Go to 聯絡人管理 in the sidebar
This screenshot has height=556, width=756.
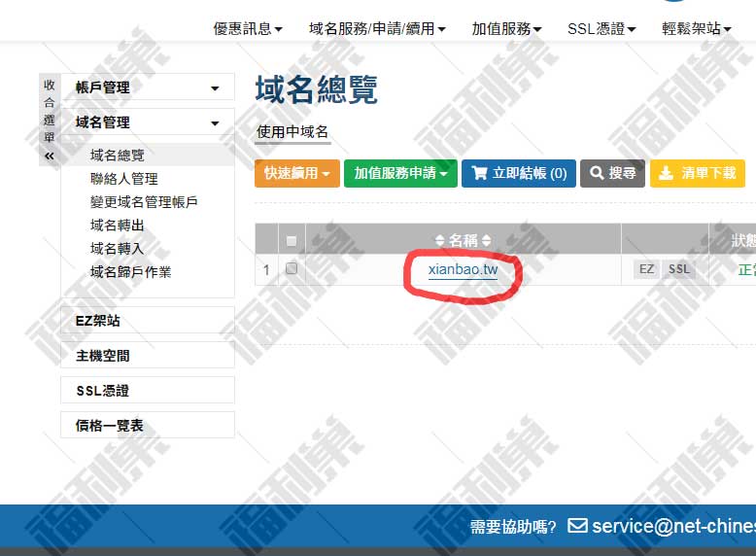(x=123, y=179)
